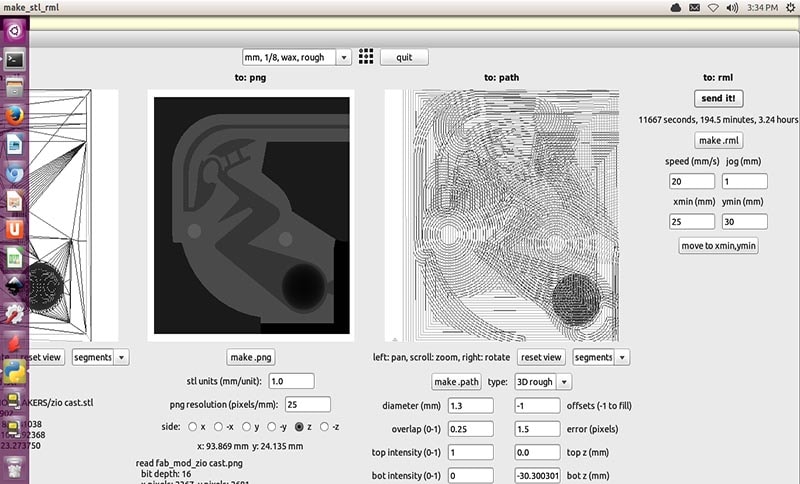
Task: Click the grid of dots icon beside quit
Action: [x=366, y=57]
